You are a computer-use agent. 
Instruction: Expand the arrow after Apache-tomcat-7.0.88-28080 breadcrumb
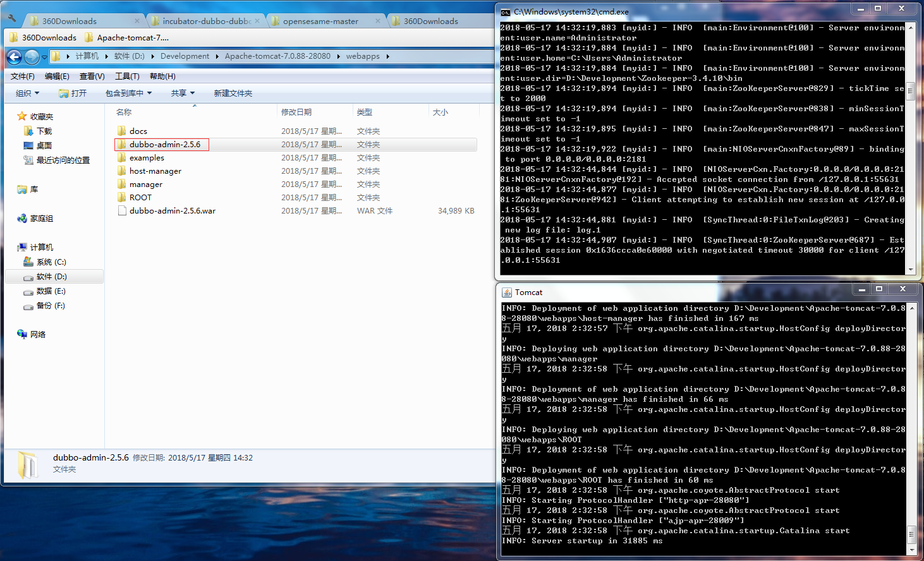338,56
